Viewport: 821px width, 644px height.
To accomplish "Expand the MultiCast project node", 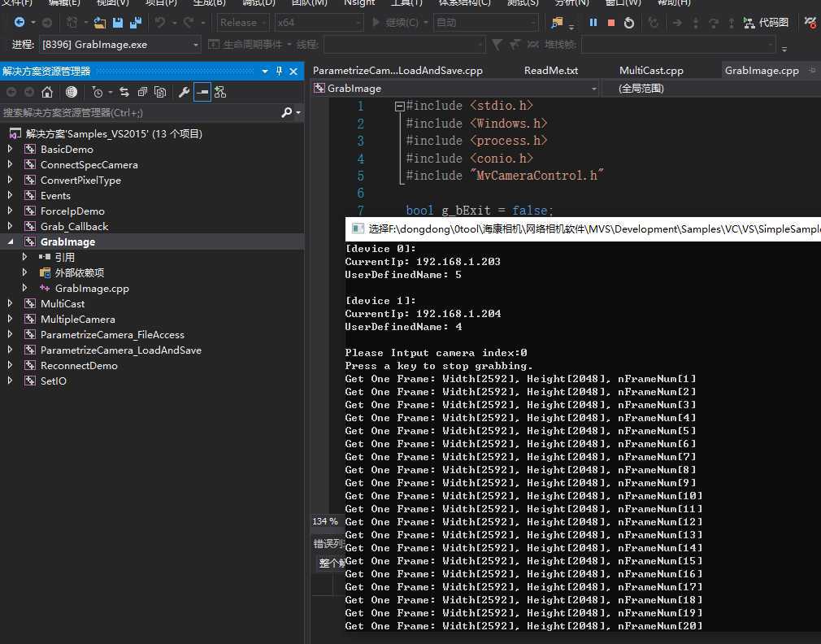I will 10,303.
